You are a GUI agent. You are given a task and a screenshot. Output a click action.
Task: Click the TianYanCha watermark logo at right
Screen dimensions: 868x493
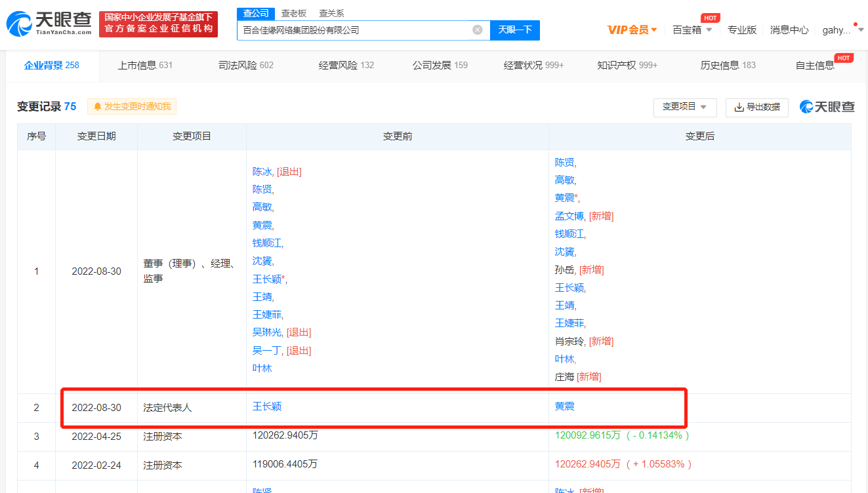click(827, 107)
